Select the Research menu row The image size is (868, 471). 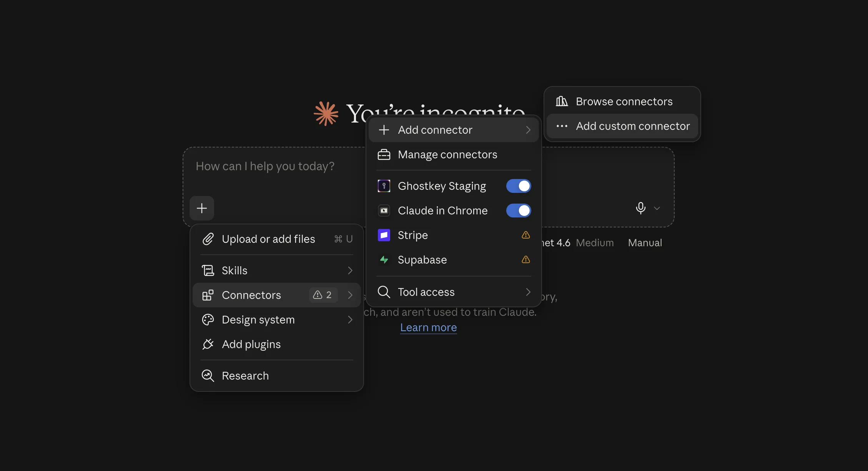point(277,376)
